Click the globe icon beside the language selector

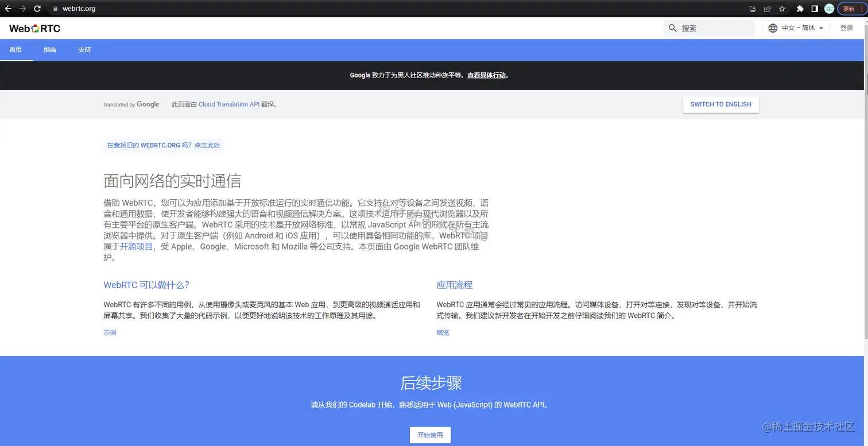(772, 27)
